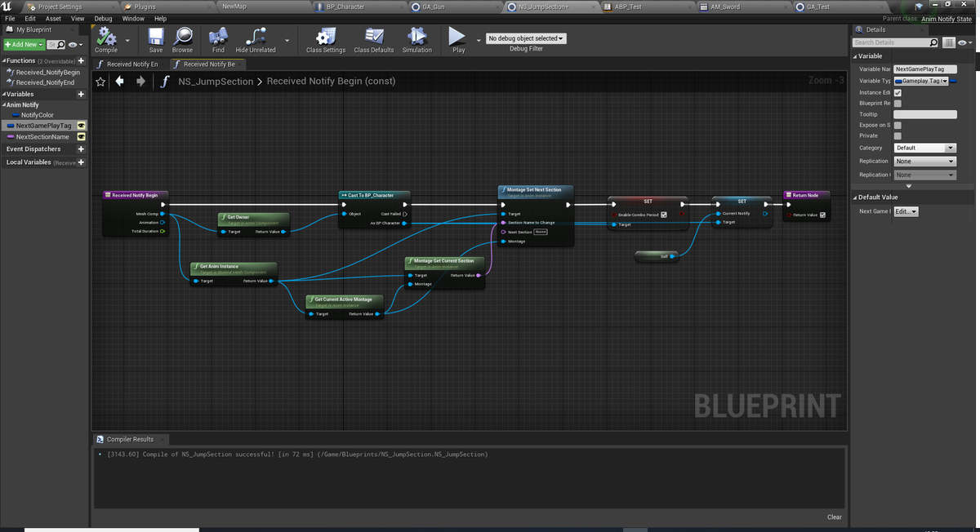Open the debug object selector dropdown
Screen dimensions: 980x532
pyautogui.click(x=526, y=38)
